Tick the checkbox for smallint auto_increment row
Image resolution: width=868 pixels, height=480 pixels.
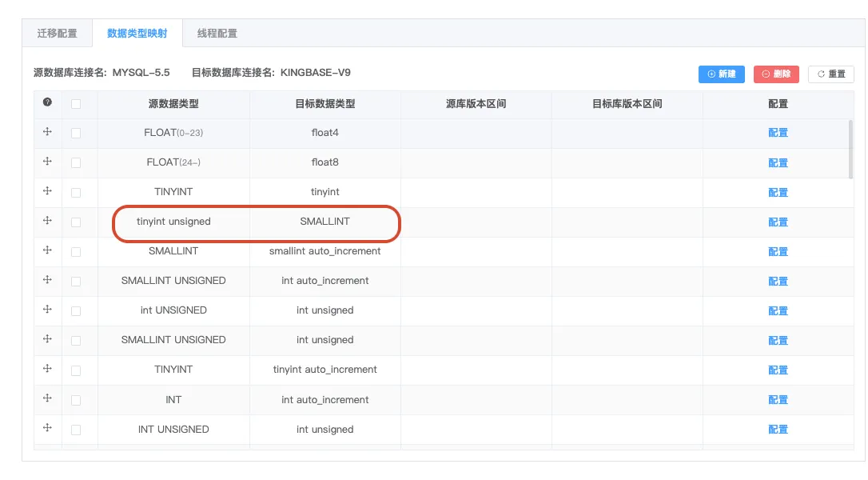coord(76,252)
